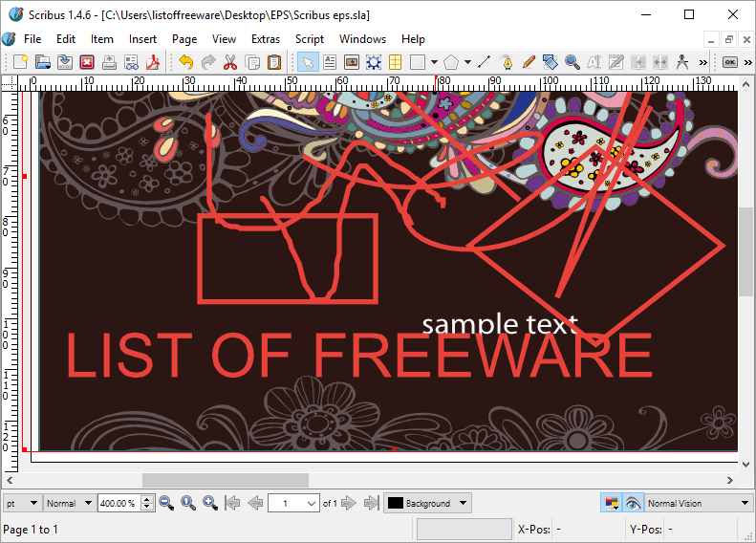Image resolution: width=756 pixels, height=543 pixels.
Task: Open the Windows menu
Action: pyautogui.click(x=362, y=39)
